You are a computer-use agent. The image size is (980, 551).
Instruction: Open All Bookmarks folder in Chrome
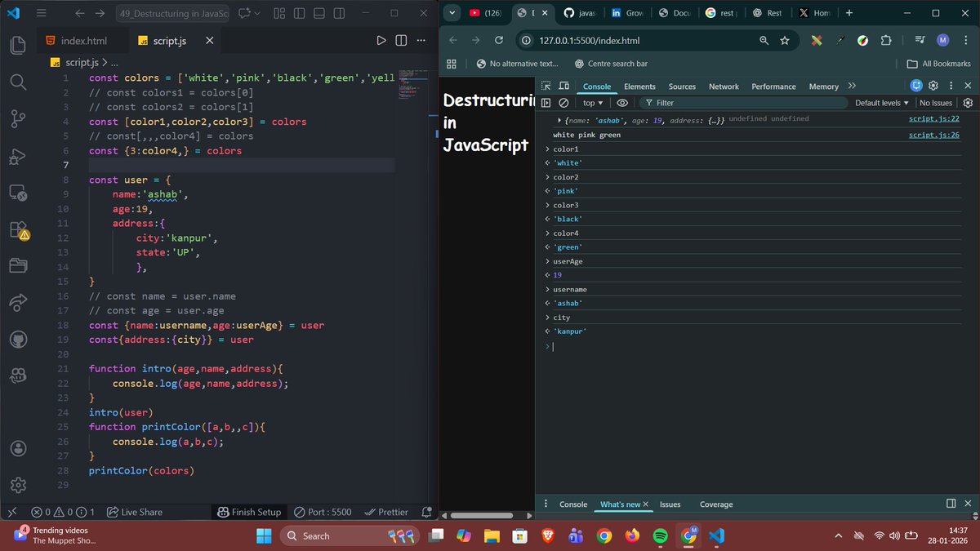(x=939, y=64)
